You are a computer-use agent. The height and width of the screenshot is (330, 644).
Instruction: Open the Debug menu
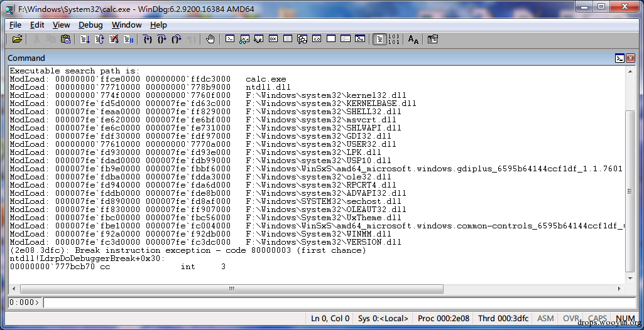coord(90,25)
